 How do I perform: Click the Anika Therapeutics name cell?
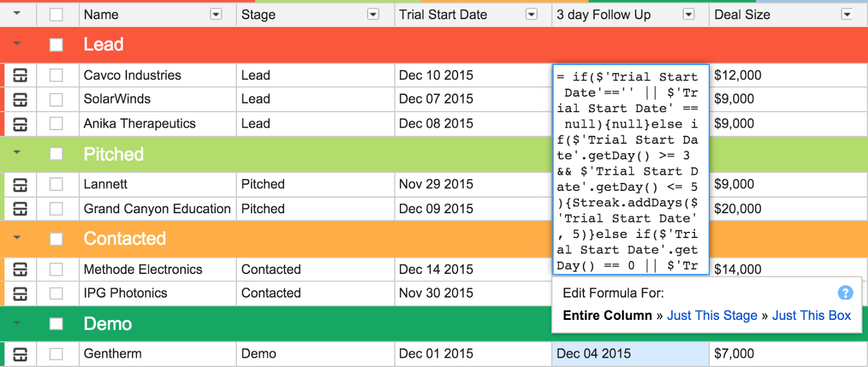(x=157, y=123)
